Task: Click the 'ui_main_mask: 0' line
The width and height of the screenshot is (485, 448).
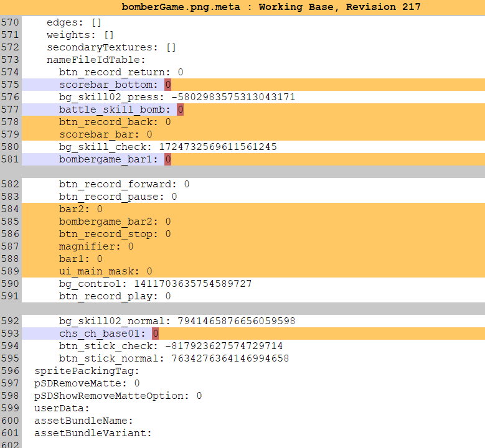Action: 105,271
